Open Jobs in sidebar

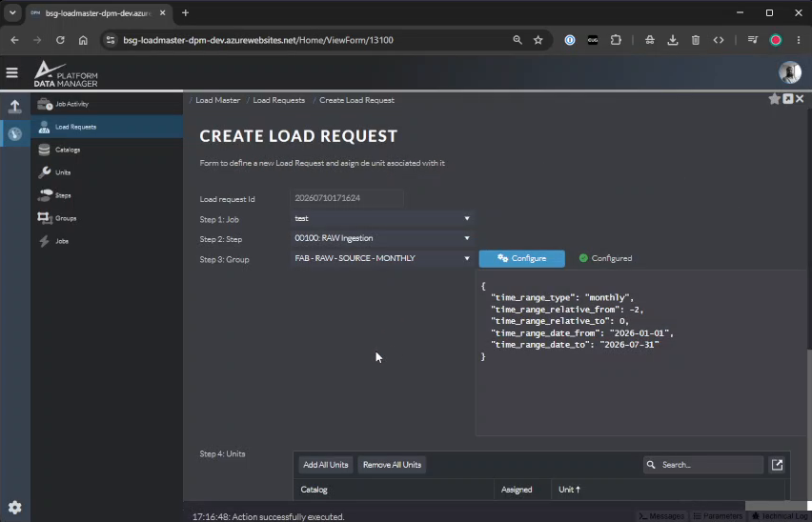tap(107, 241)
